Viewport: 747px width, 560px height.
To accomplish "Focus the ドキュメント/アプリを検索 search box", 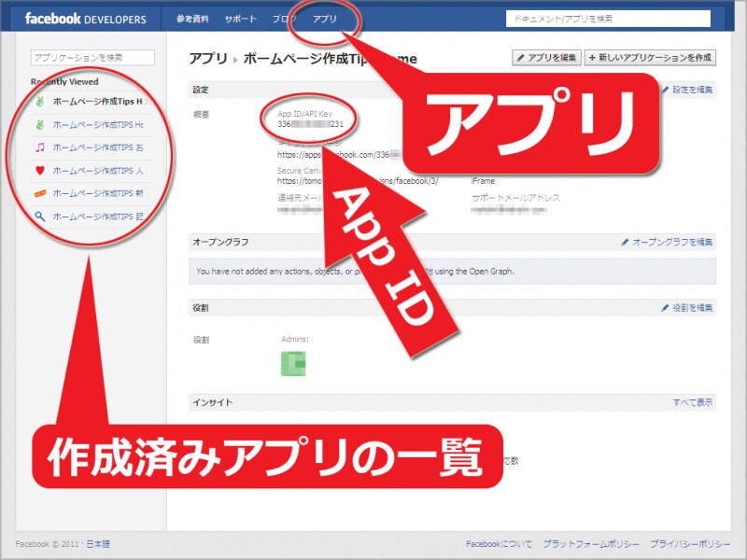I will [x=608, y=19].
